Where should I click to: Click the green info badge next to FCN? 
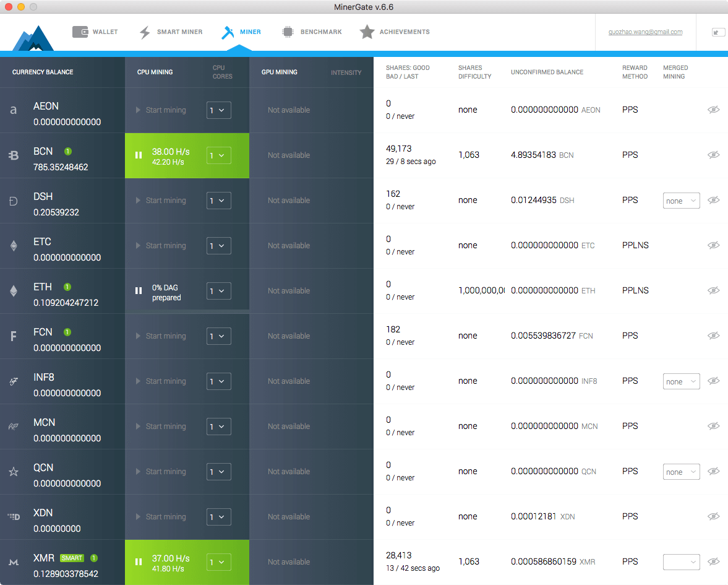67,332
